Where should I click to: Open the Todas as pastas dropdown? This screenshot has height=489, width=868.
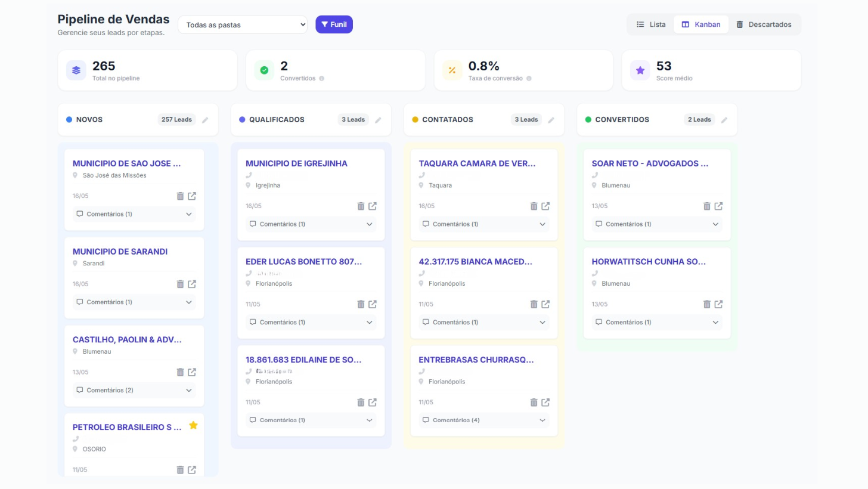[243, 25]
